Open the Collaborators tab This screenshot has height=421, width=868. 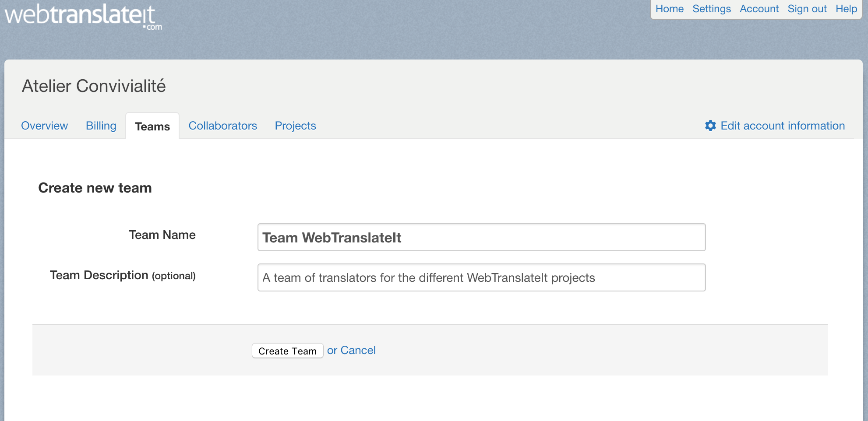222,126
